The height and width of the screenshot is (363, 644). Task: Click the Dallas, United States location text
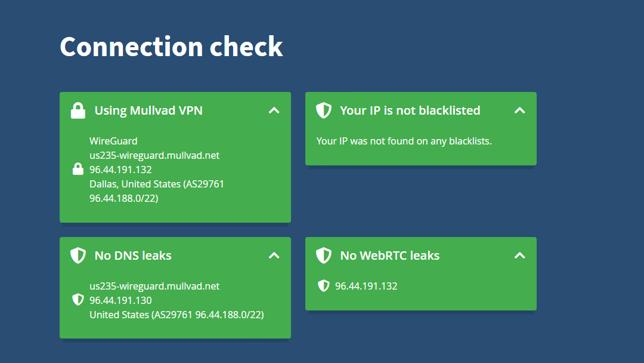click(x=135, y=184)
